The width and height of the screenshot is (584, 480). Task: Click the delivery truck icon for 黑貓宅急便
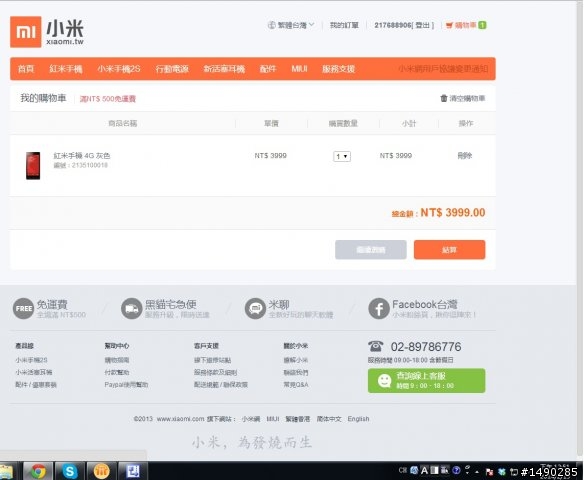point(131,309)
